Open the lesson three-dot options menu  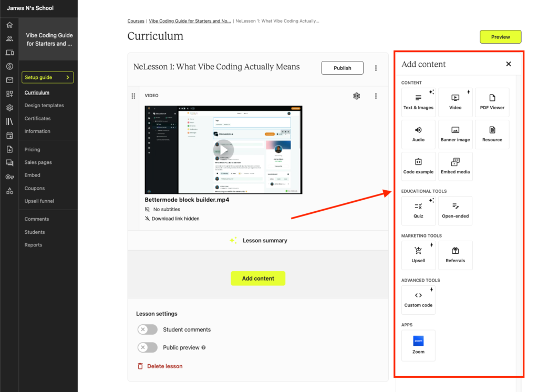376,68
